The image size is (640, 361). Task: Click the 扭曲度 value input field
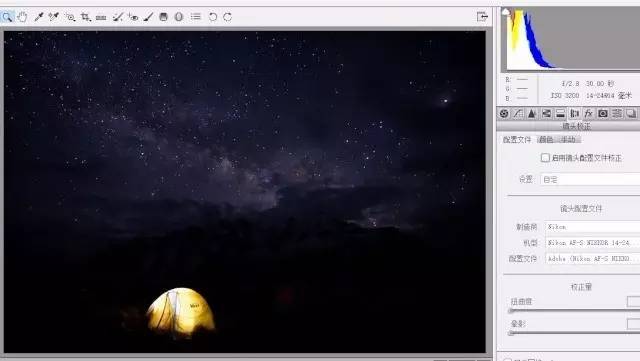pyautogui.click(x=633, y=301)
